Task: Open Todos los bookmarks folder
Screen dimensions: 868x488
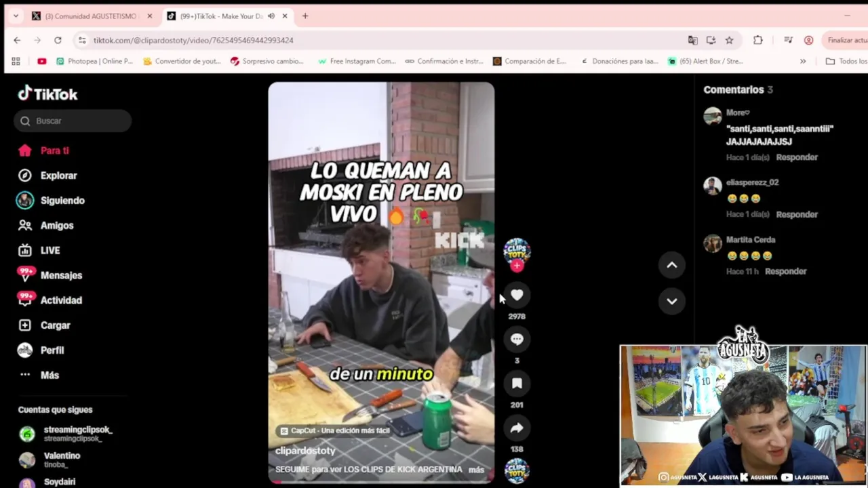Action: click(x=846, y=61)
